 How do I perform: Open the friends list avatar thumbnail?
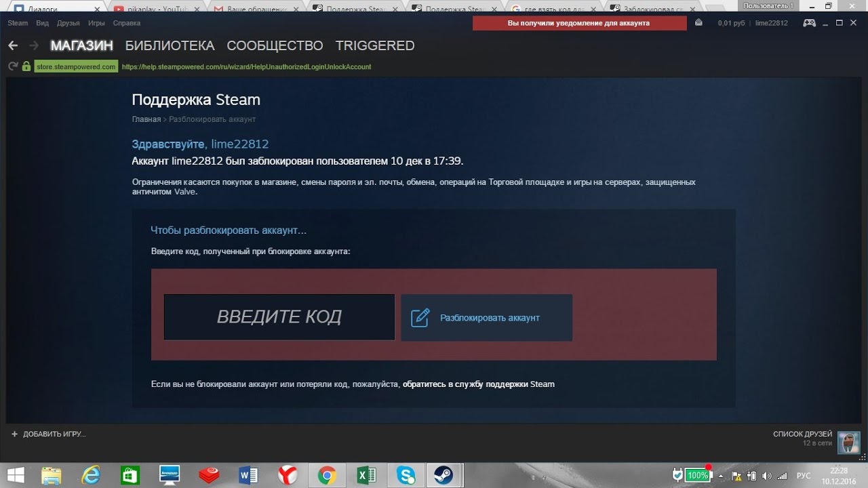click(848, 443)
